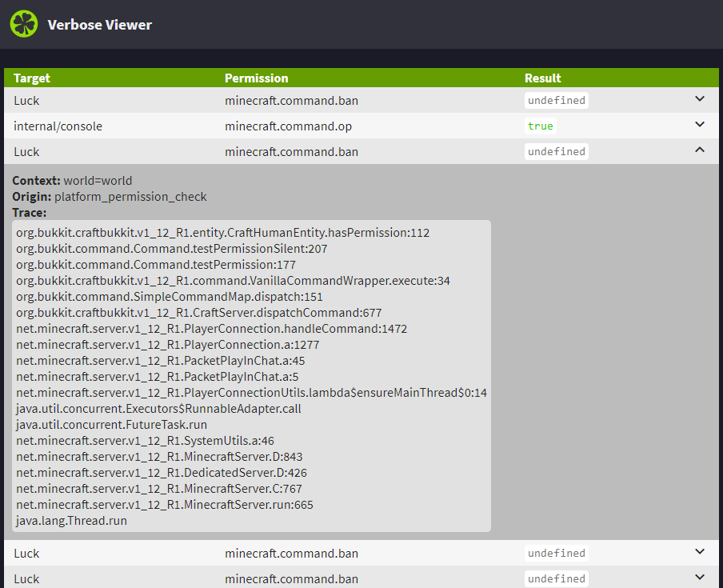This screenshot has width=723, height=588.
Task: Click the Permission column header
Action: (256, 78)
